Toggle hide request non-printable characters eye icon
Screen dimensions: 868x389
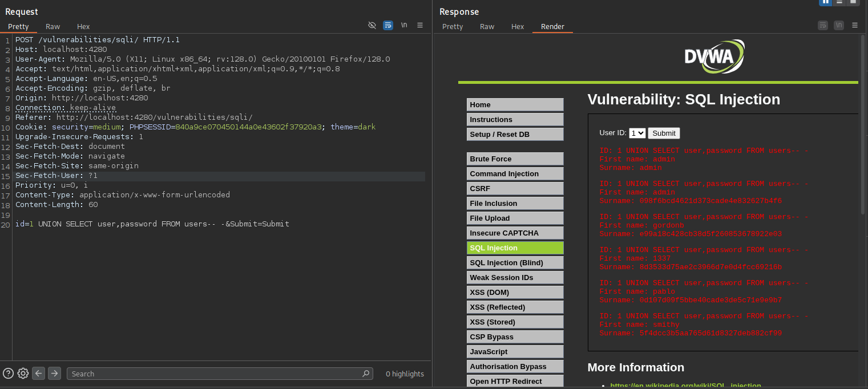(x=372, y=26)
